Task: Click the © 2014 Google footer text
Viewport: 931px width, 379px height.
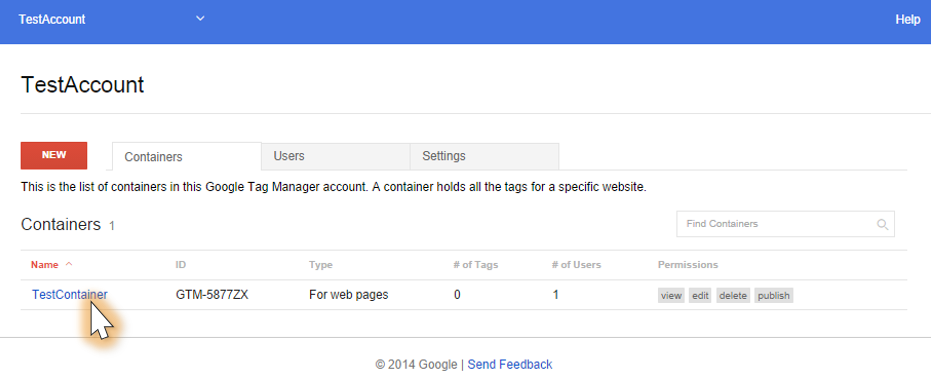Action: (416, 364)
